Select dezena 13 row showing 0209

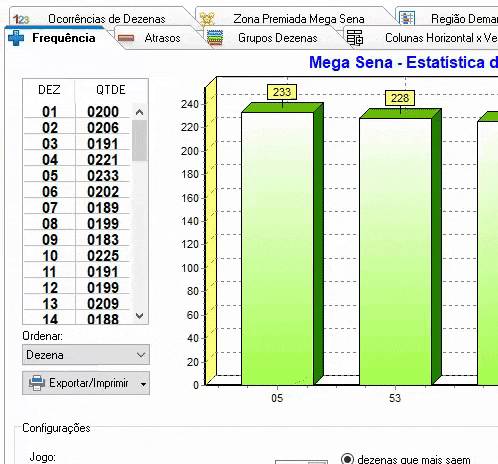(x=77, y=303)
